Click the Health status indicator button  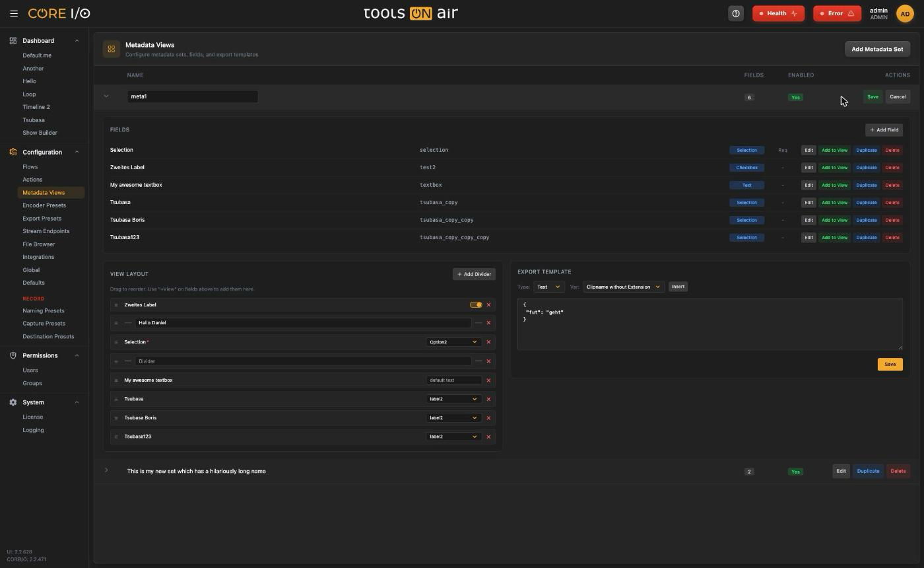[778, 13]
